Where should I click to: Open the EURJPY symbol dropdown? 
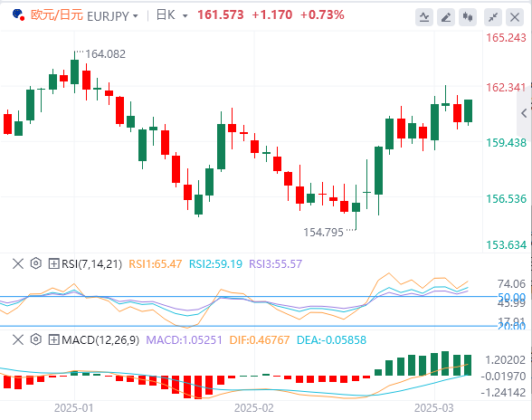pos(136,16)
